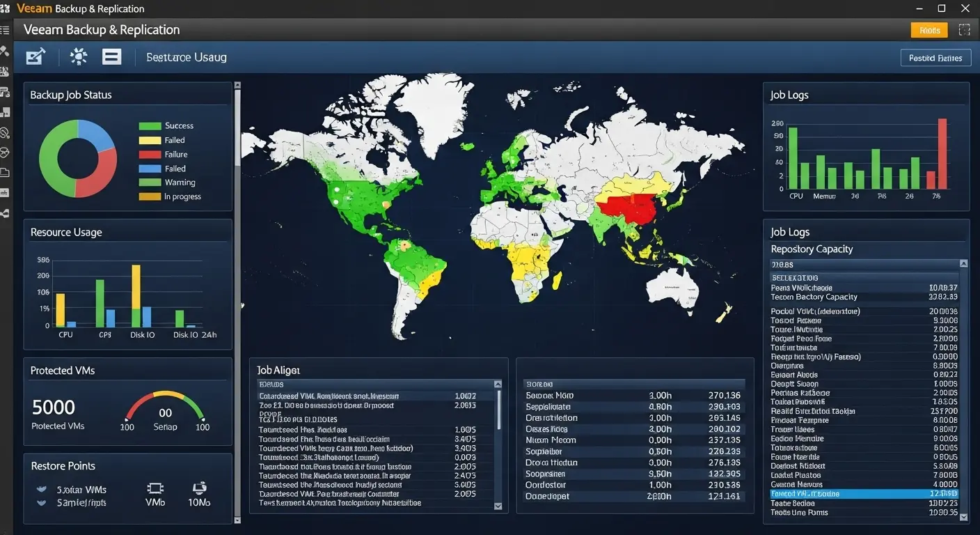Open the gear settings icon in the toolbar

tap(79, 56)
